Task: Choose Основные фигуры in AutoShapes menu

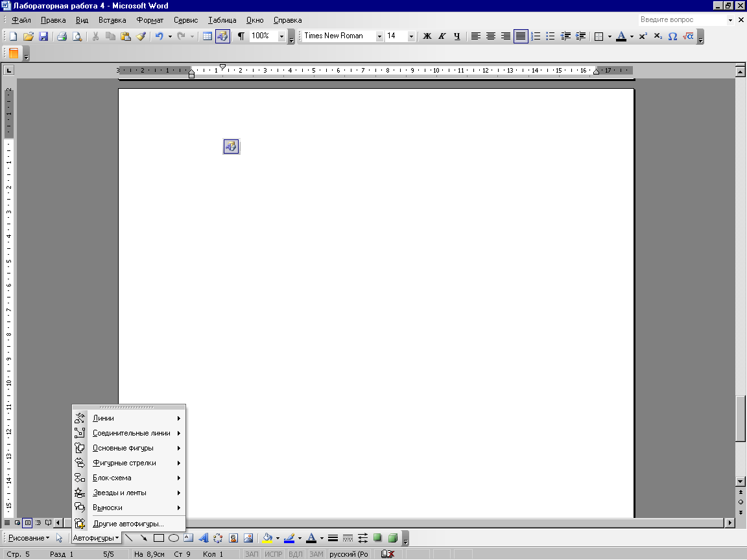Action: click(x=128, y=448)
